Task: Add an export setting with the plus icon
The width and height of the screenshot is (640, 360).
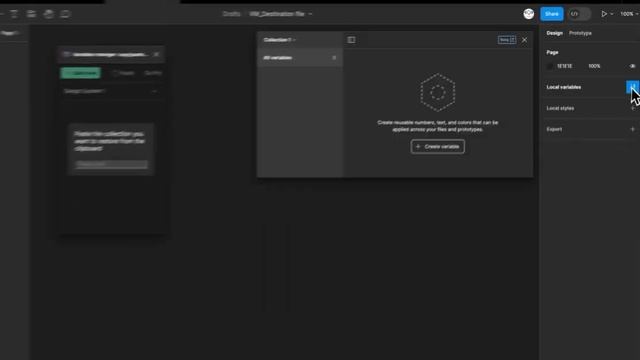Action: point(633,129)
